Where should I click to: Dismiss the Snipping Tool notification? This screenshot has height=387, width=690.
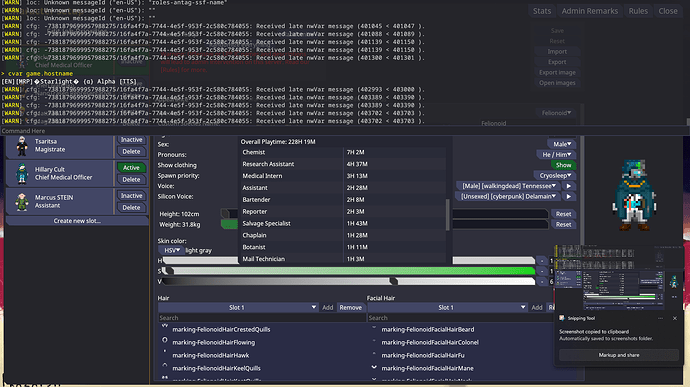coord(675,318)
